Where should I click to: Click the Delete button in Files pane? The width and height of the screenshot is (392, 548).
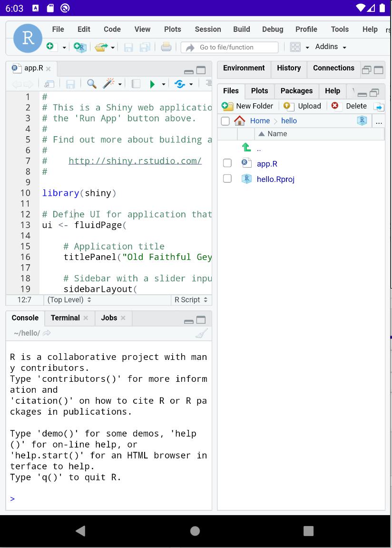349,106
